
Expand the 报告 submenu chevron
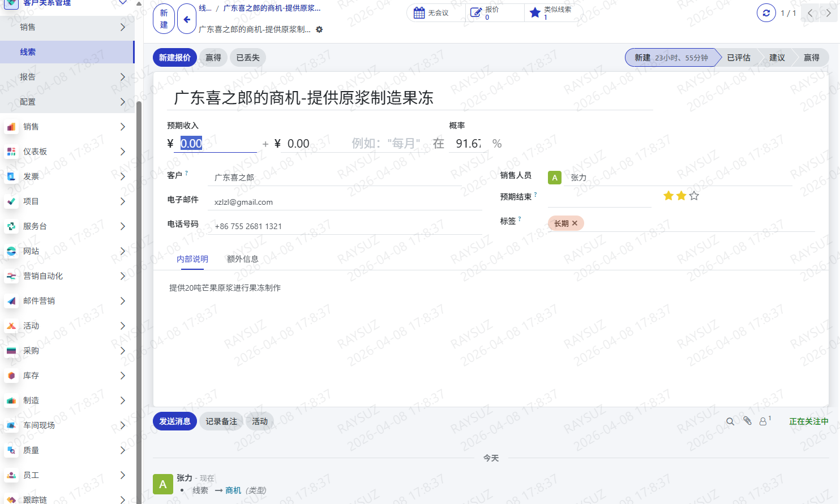pos(123,77)
